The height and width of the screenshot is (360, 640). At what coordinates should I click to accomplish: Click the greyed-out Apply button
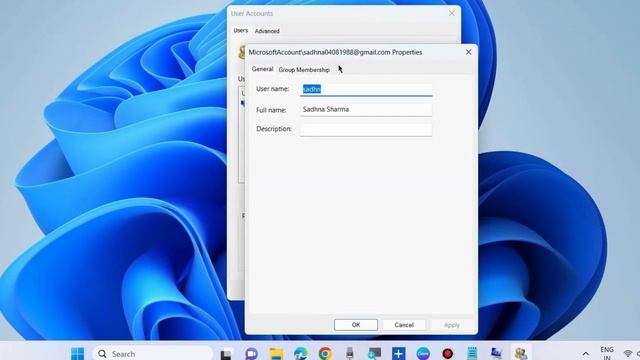pyautogui.click(x=452, y=325)
